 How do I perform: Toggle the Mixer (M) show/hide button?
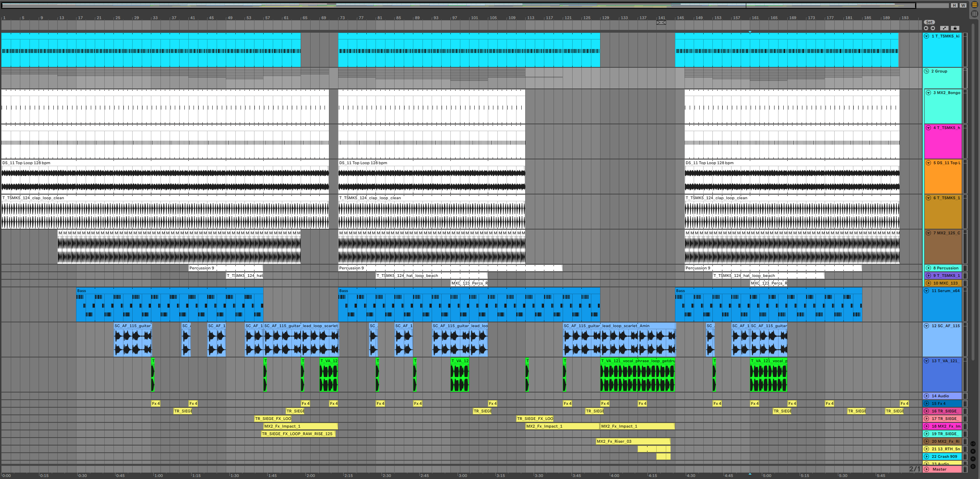973,459
